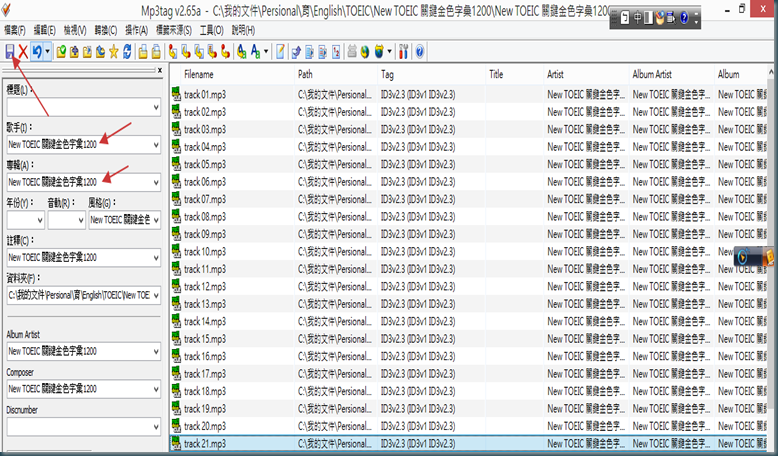The image size is (778, 456).
Task: Click the floating media player widget icon
Action: pos(743,257)
